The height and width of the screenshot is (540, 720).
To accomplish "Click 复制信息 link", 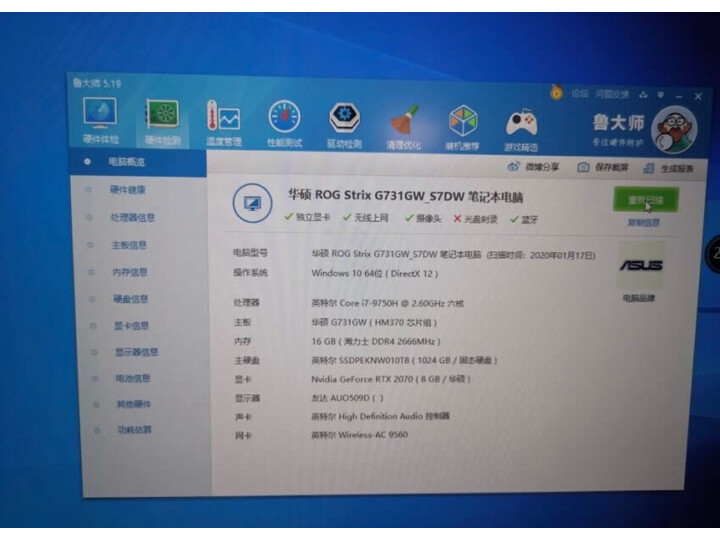I will (x=643, y=223).
